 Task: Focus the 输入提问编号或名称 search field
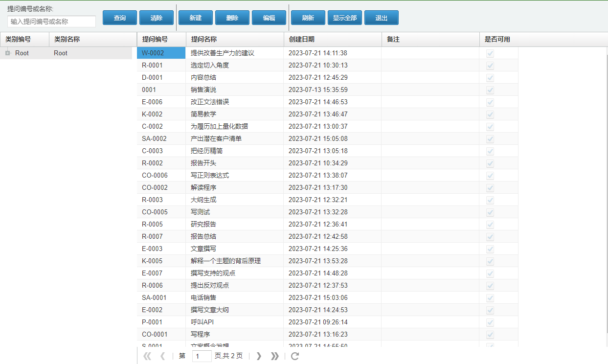click(x=52, y=22)
